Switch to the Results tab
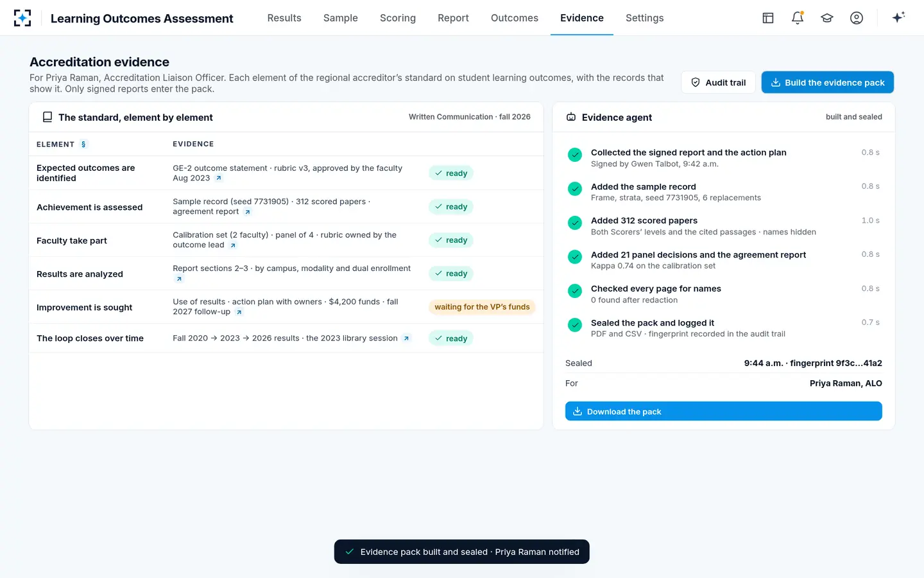Viewport: 924px width, 578px height. (x=284, y=18)
